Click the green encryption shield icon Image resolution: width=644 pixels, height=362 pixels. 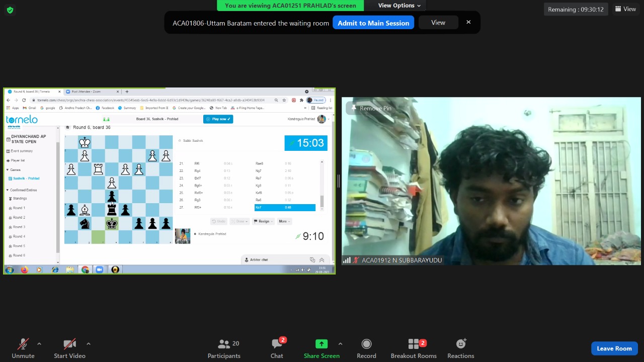coord(10,10)
